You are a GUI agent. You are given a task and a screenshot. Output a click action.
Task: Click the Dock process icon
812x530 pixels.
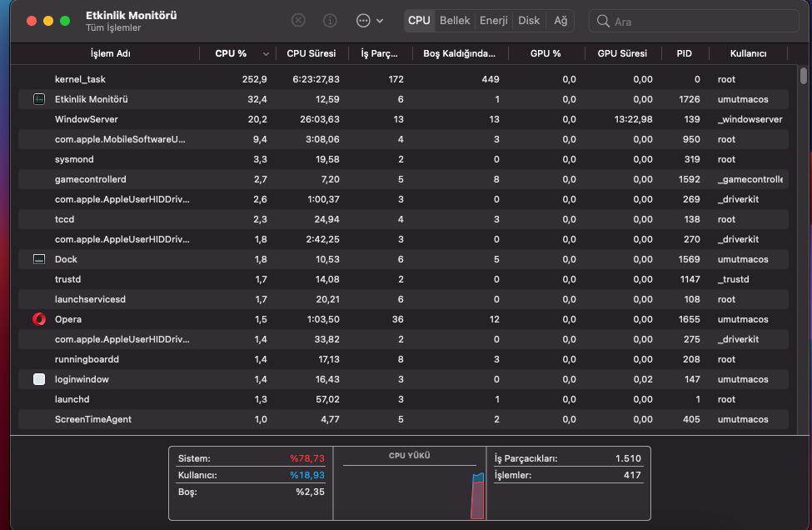(x=39, y=259)
